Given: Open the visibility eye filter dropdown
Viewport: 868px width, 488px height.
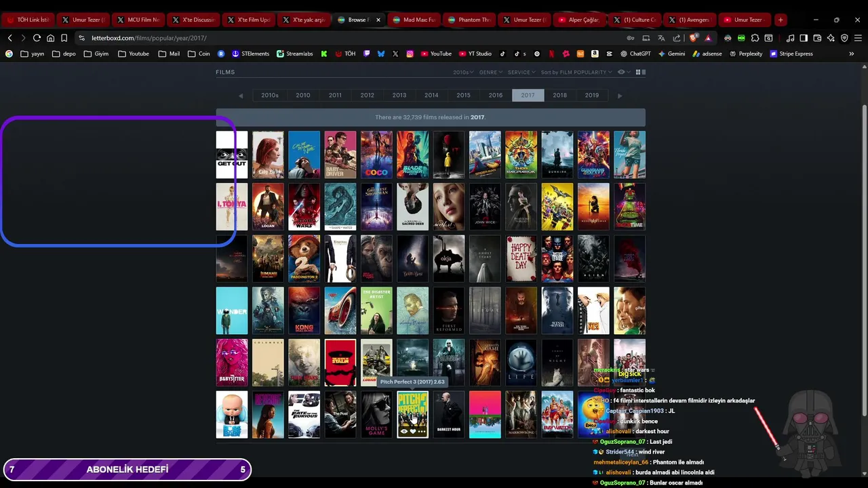Looking at the screenshot, I should click(623, 72).
